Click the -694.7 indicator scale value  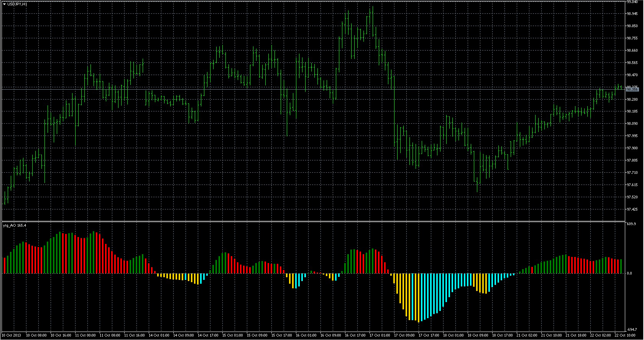pos(632,330)
